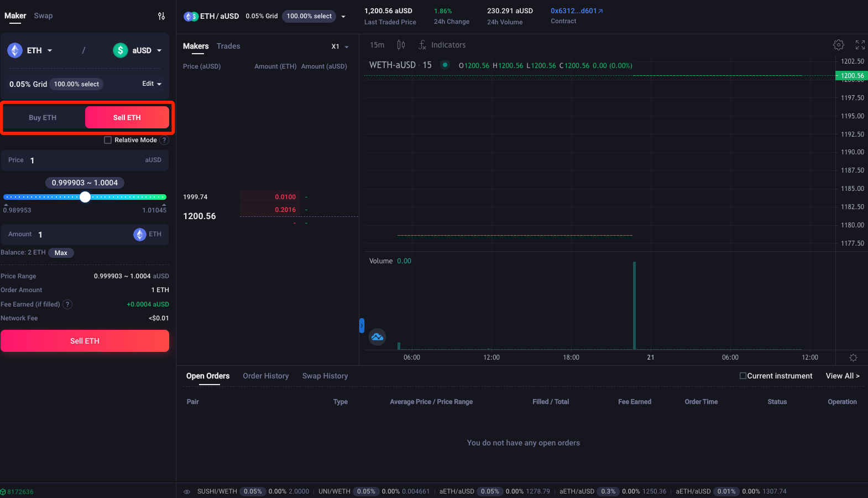Expand the X1 depth dropdown
The height and width of the screenshot is (498, 868).
339,46
